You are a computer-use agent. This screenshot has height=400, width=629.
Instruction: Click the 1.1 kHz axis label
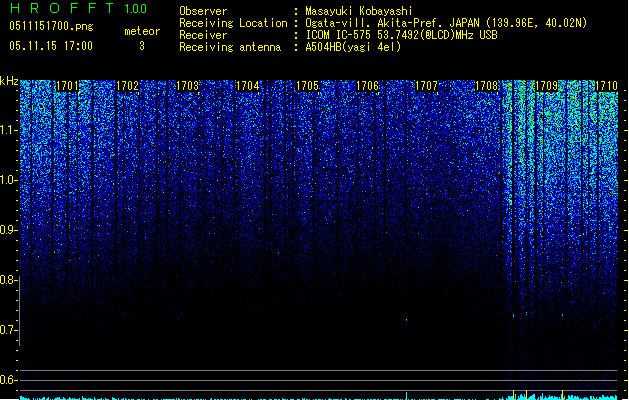pyautogui.click(x=9, y=130)
